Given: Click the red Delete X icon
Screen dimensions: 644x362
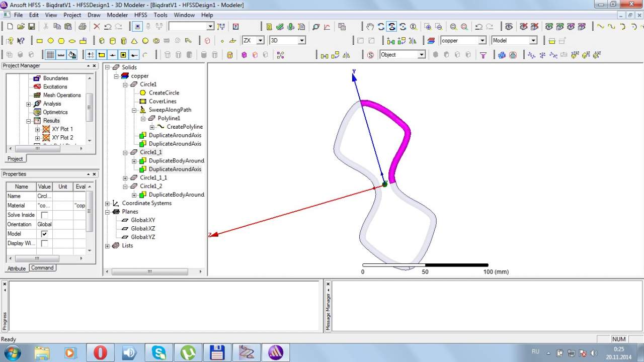Looking at the screenshot, I should (97, 27).
